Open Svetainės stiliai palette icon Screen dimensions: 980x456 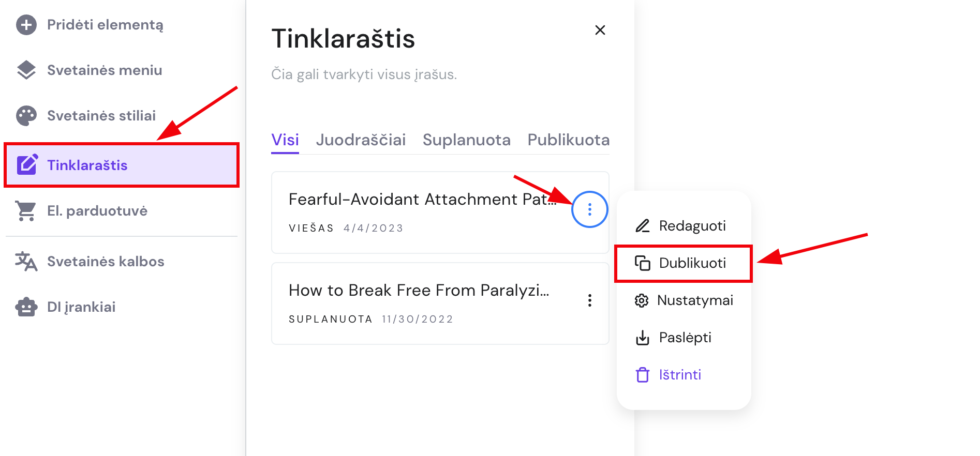point(26,115)
